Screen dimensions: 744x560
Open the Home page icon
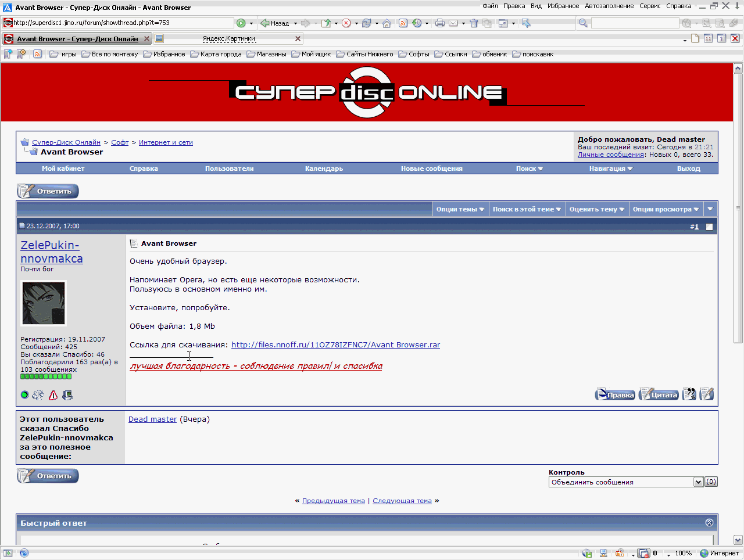pyautogui.click(x=387, y=23)
